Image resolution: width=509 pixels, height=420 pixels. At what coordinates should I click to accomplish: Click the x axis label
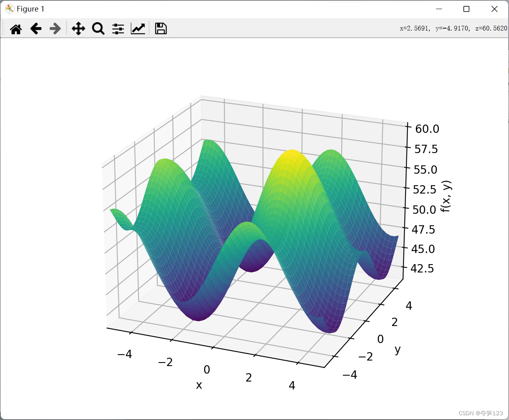[x=199, y=385]
